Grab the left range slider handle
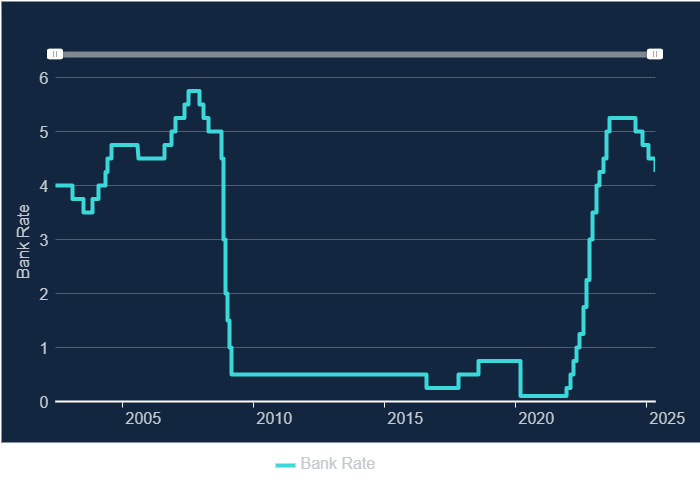Viewport: 700px width, 500px height. pyautogui.click(x=55, y=54)
